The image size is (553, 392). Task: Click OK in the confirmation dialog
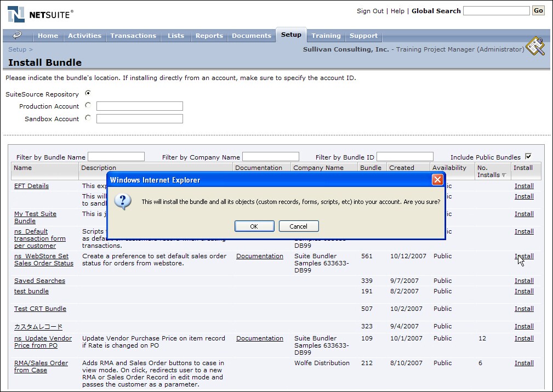254,226
